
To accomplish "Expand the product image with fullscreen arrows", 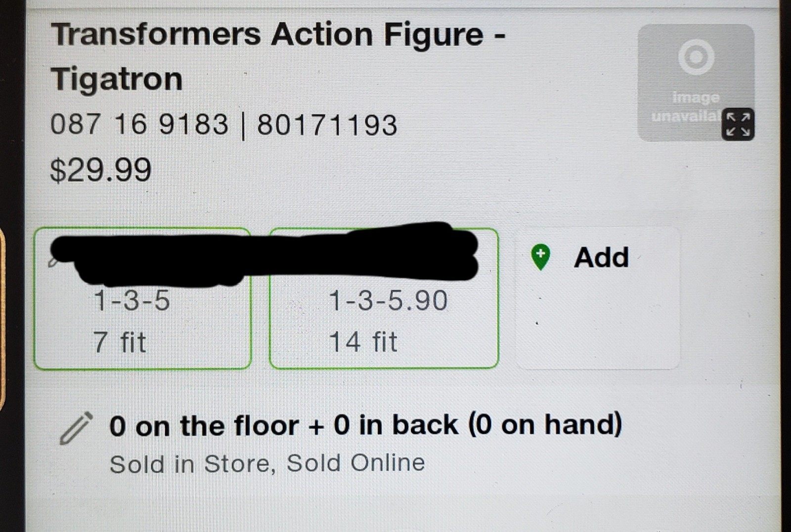I will (x=738, y=124).
